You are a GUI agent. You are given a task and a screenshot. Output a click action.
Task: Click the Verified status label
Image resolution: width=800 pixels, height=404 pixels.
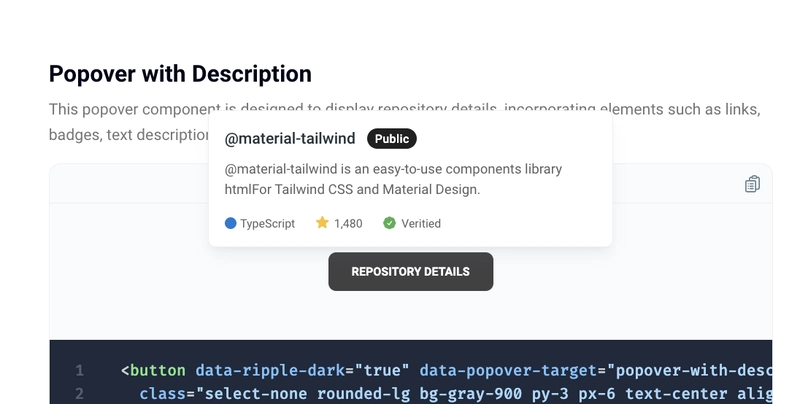coord(421,223)
